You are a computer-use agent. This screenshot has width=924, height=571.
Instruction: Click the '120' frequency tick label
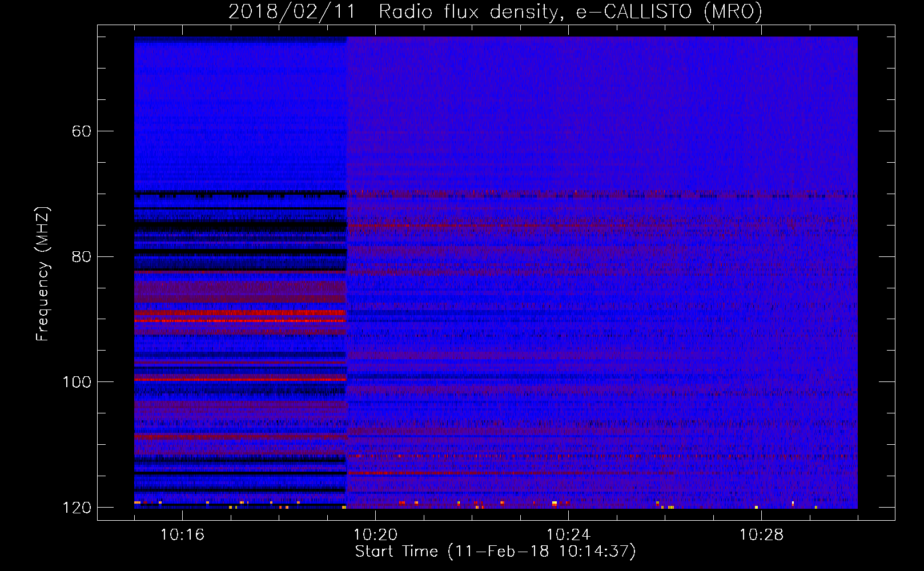(x=77, y=508)
